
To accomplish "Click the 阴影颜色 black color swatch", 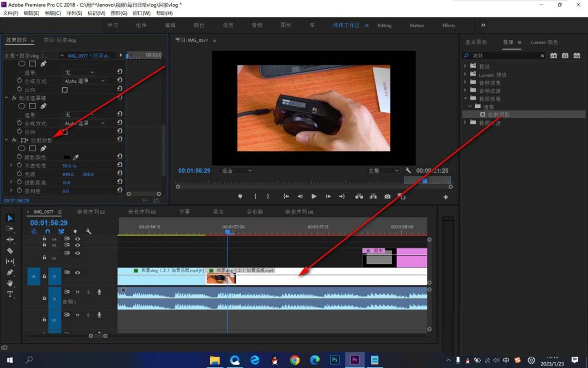I will [x=67, y=158].
